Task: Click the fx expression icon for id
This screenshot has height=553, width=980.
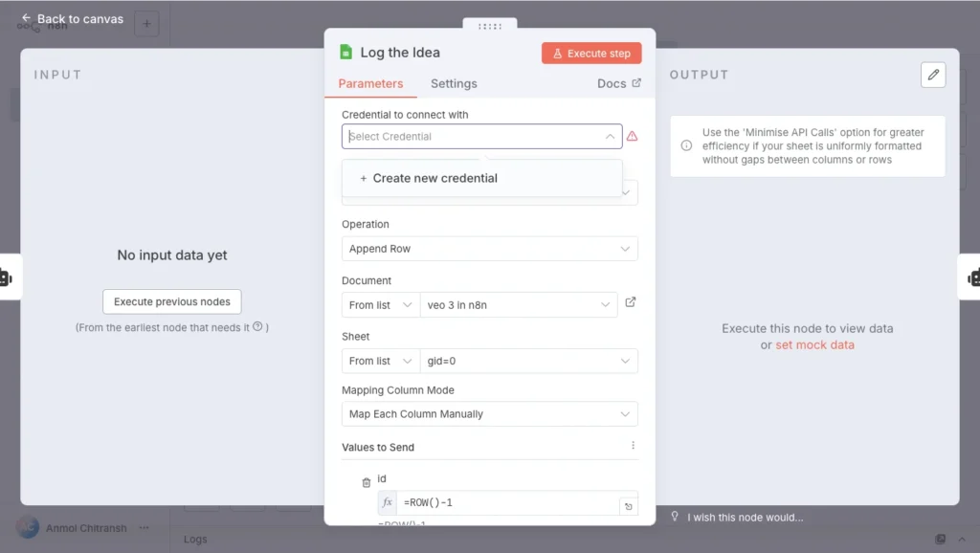Action: pos(388,502)
